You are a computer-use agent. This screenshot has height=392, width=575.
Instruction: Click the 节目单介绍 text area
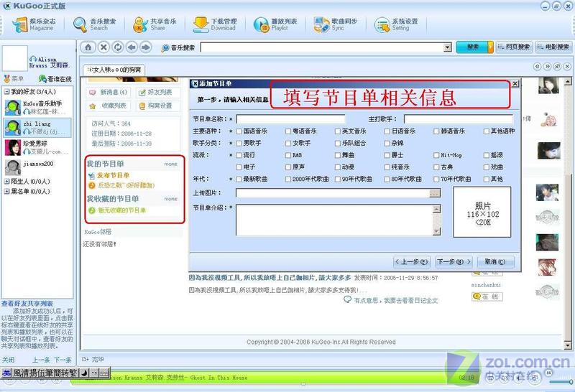[x=334, y=220]
